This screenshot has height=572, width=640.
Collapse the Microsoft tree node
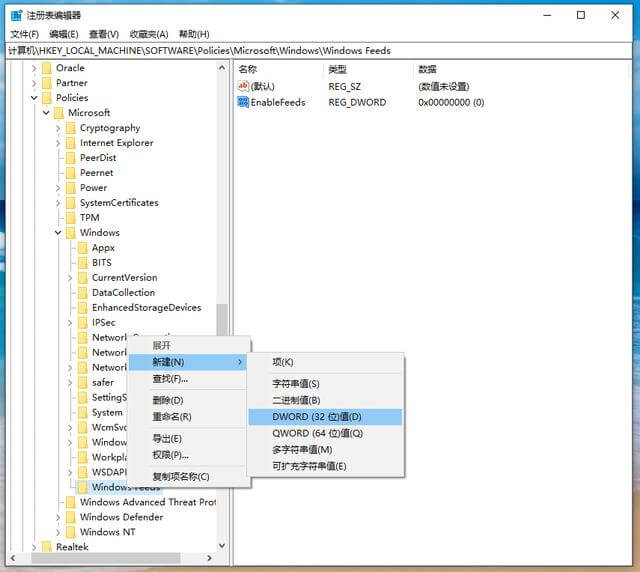[46, 113]
